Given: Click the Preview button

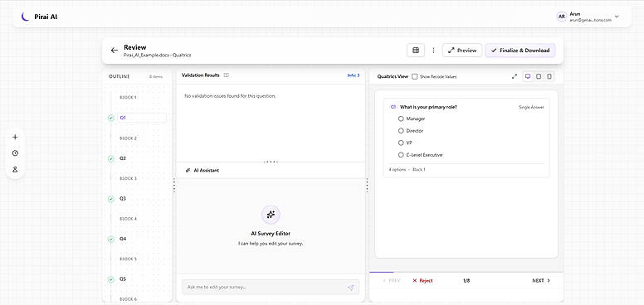Looking at the screenshot, I should [x=462, y=51].
